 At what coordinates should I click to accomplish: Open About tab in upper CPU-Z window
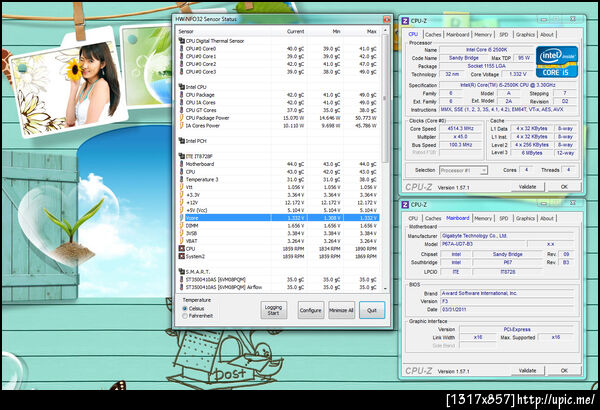[x=547, y=34]
